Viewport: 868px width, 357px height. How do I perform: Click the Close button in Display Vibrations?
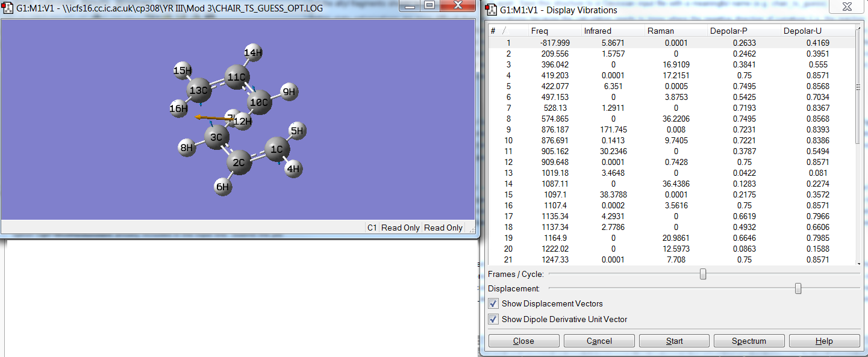523,341
